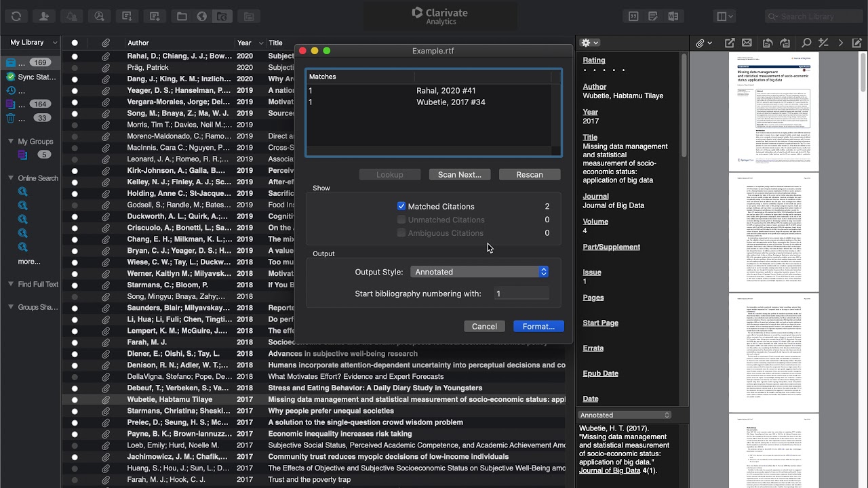Collapse the Find Full Text section
The image size is (868, 488).
[x=10, y=284]
